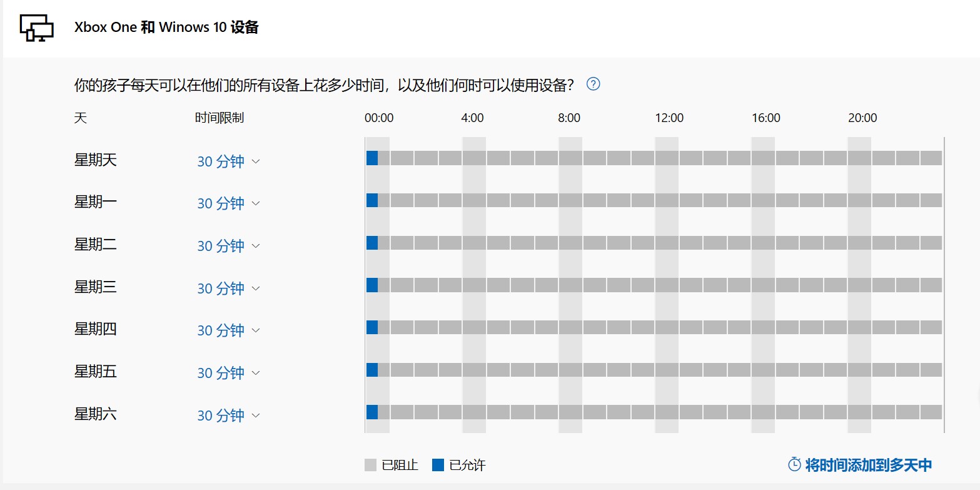Select the blue allowed block on 星期五
Screen dimensions: 980x490
coord(372,369)
